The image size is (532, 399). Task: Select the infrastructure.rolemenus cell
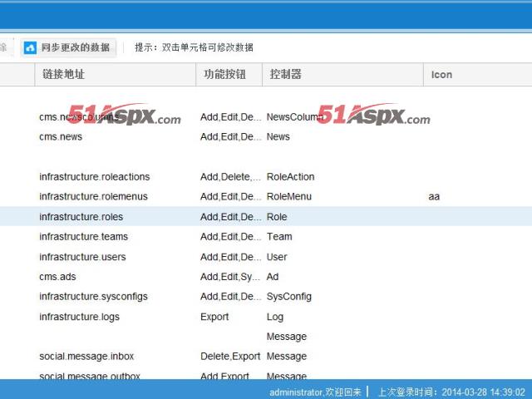[93, 196]
